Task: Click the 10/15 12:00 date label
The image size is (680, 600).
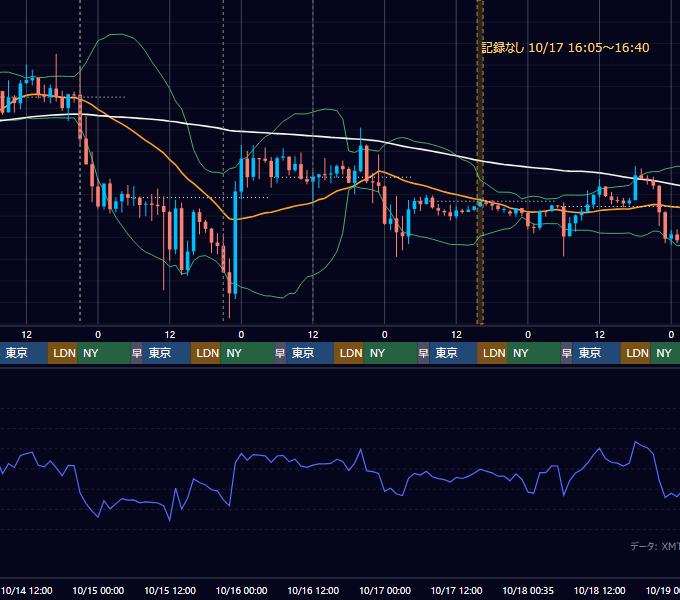Action: 170,590
